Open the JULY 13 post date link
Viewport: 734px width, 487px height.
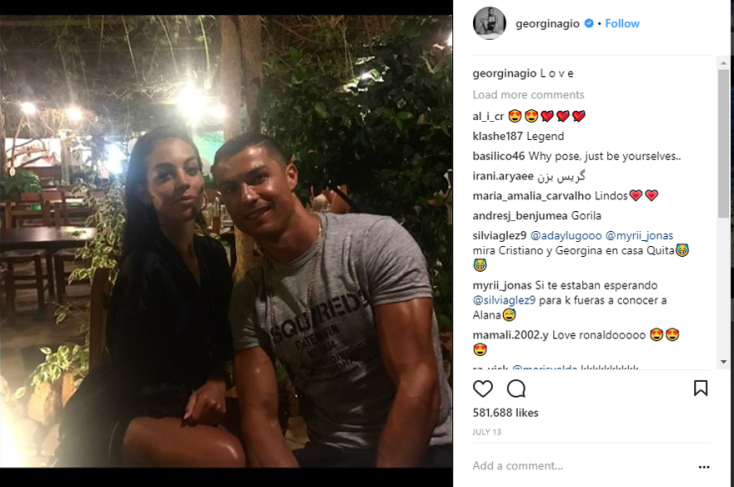pyautogui.click(x=487, y=432)
